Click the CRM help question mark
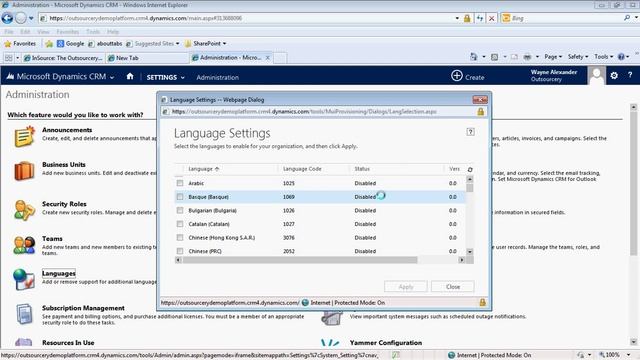Image resolution: width=640 pixels, height=360 pixels. [x=630, y=75]
